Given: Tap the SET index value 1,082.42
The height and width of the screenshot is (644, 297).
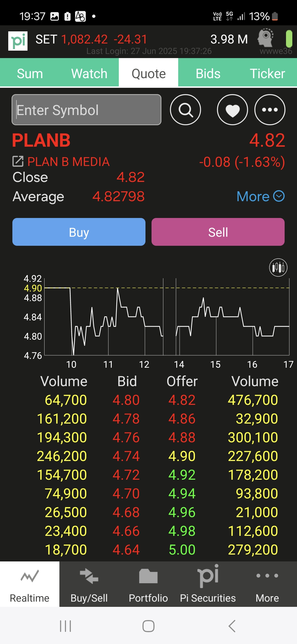Looking at the screenshot, I should click(84, 39).
